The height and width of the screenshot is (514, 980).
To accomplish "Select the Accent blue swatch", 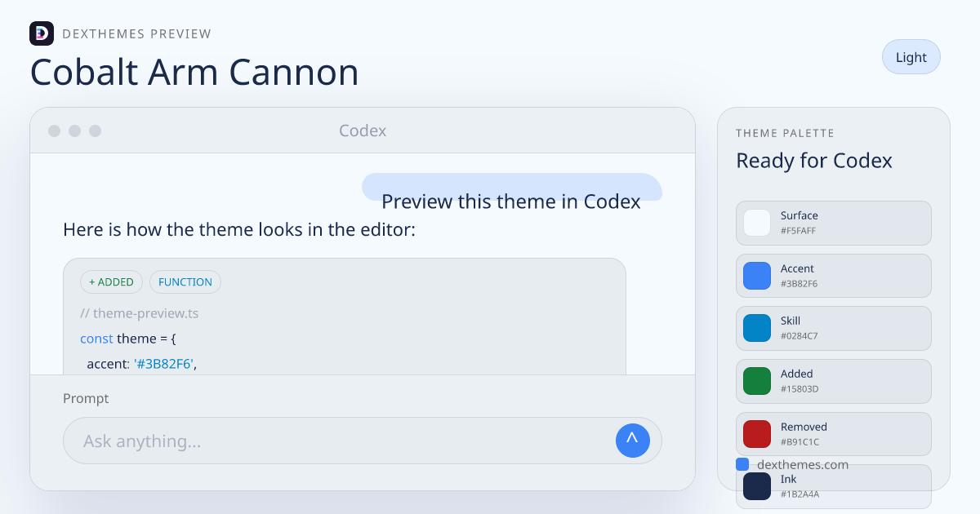I will (757, 276).
